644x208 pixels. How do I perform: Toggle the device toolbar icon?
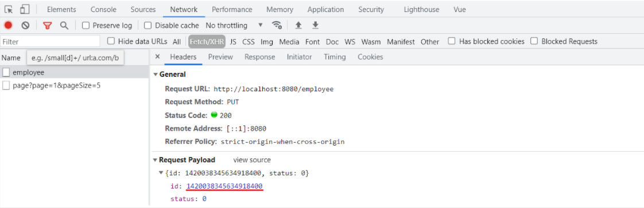coord(25,9)
